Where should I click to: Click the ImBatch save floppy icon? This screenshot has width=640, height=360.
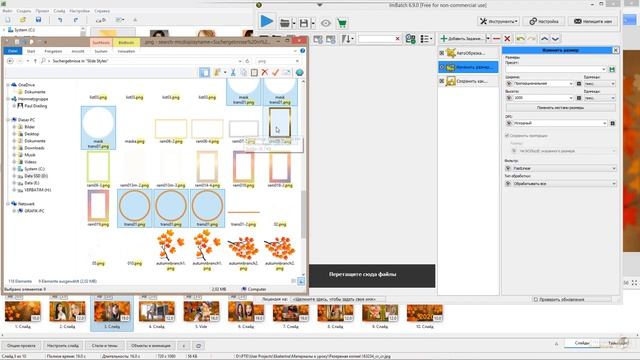coord(304,23)
